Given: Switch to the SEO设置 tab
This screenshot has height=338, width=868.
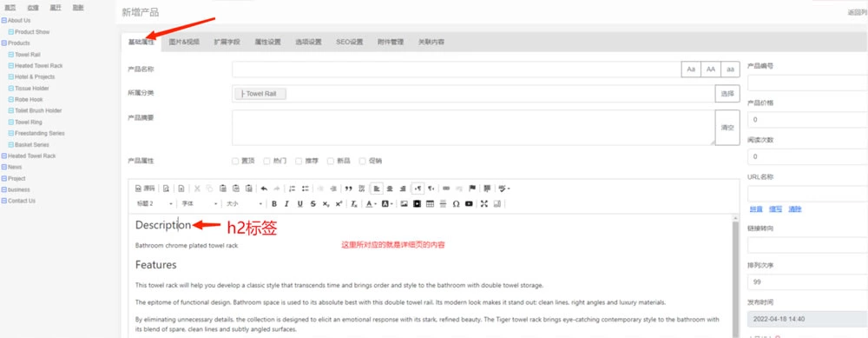Looking at the screenshot, I should click(349, 42).
